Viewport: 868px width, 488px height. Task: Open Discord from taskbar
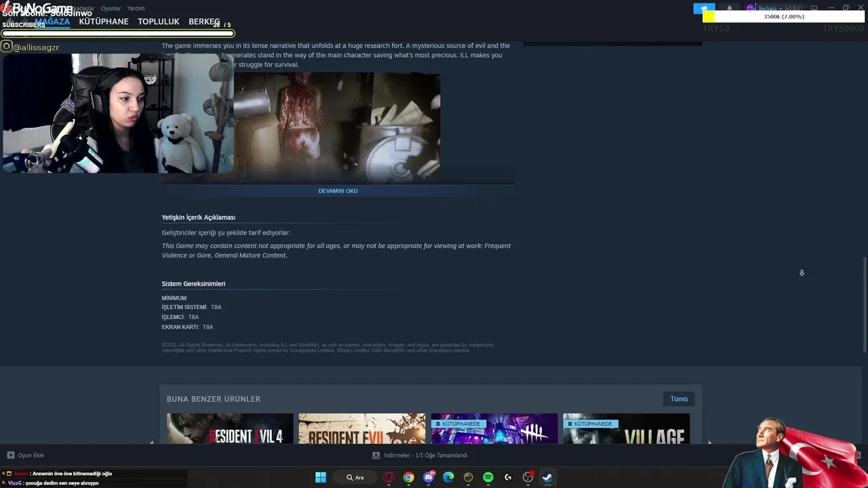(x=429, y=477)
